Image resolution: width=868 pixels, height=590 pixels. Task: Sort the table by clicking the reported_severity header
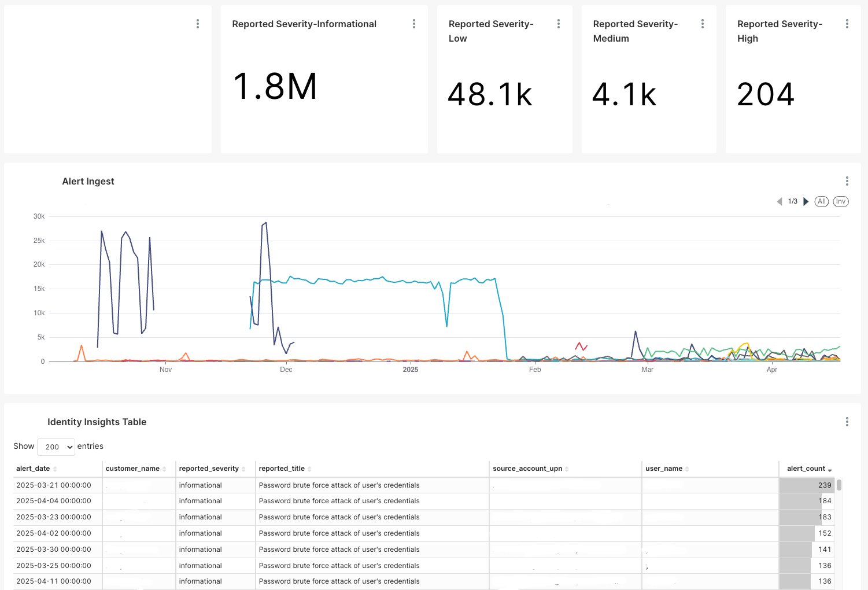click(209, 468)
